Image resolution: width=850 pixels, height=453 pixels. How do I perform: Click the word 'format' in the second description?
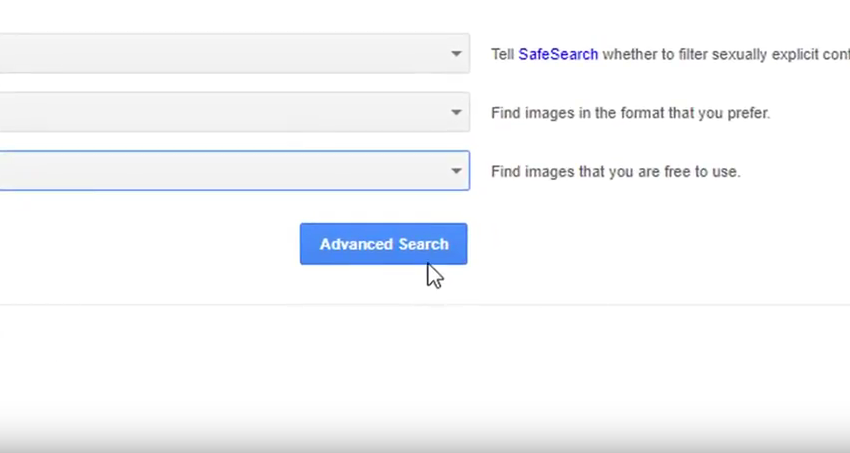pos(642,114)
